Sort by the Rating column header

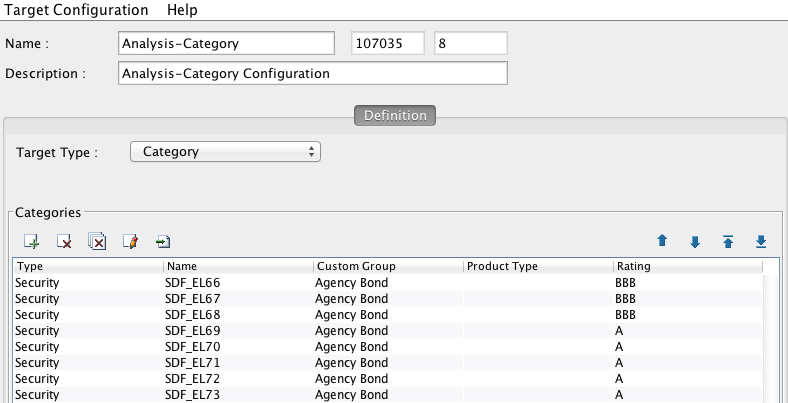[x=687, y=266]
